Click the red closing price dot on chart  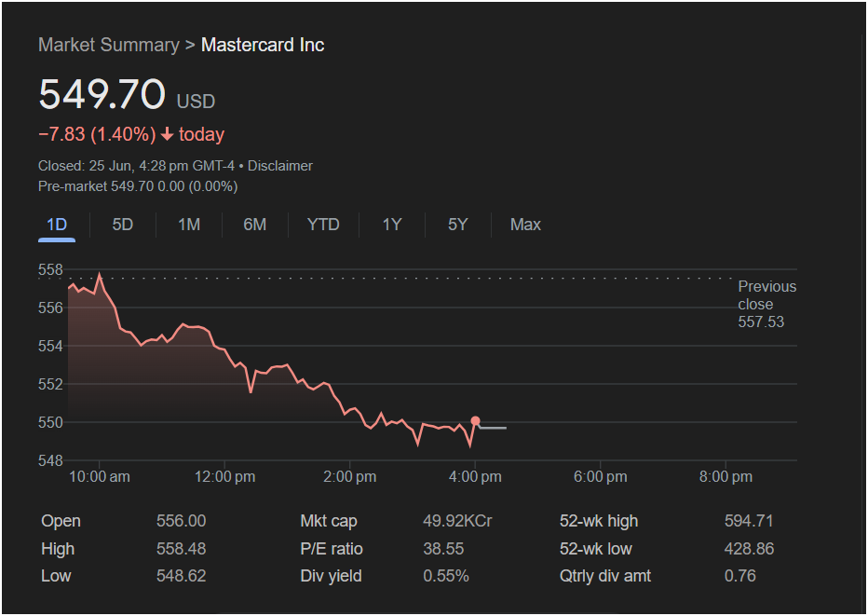(475, 421)
